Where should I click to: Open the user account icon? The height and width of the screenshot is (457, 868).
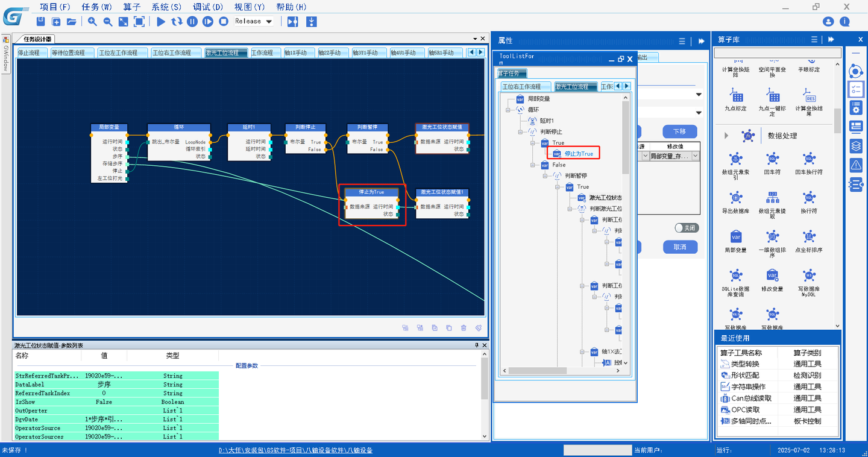click(x=828, y=22)
